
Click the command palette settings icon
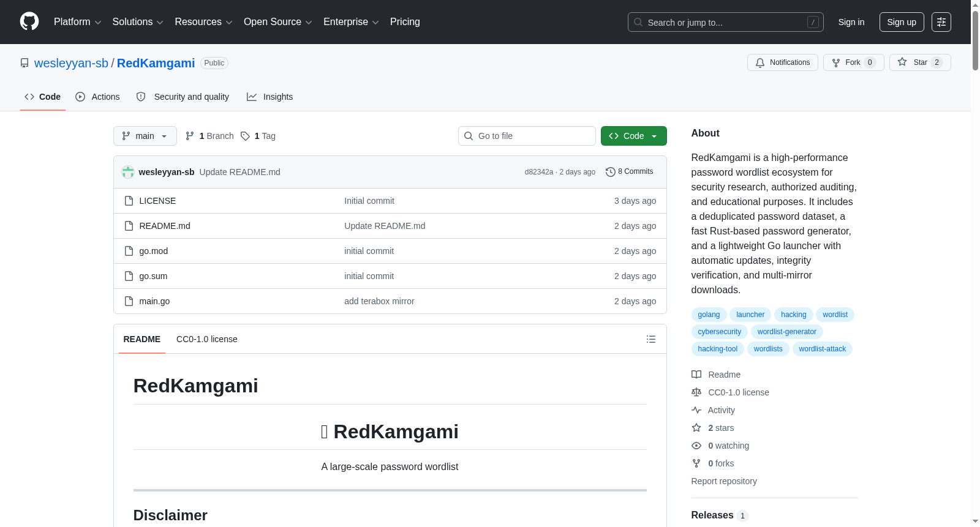(x=941, y=22)
